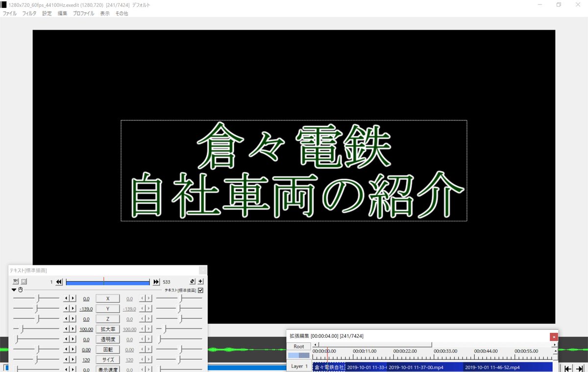Toggle camera control icon in text settings dialog
This screenshot has height=372, width=588.
[16, 281]
